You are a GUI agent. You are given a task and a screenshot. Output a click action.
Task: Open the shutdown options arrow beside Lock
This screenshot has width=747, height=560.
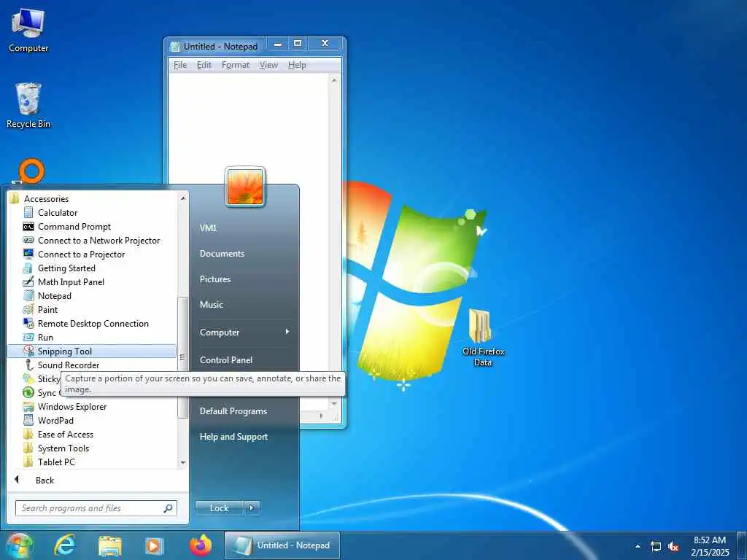pos(252,508)
